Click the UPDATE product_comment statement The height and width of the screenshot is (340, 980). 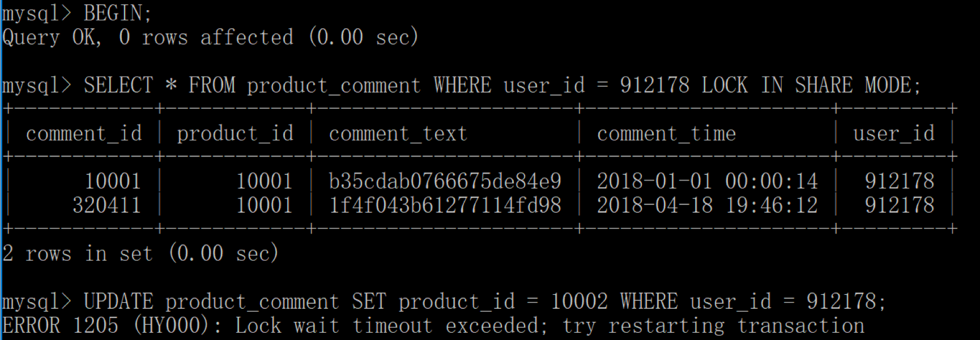pyautogui.click(x=484, y=302)
